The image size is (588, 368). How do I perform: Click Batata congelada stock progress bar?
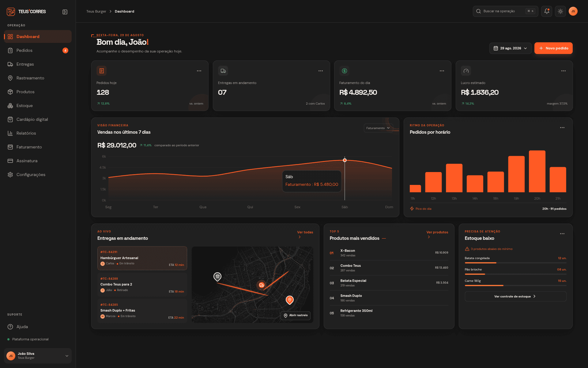tap(515, 263)
